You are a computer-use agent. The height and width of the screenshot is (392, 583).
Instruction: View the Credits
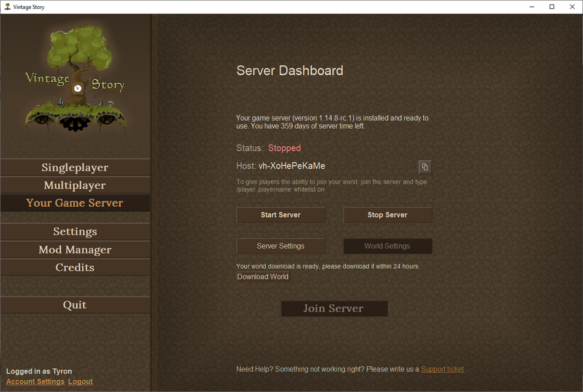[75, 267]
